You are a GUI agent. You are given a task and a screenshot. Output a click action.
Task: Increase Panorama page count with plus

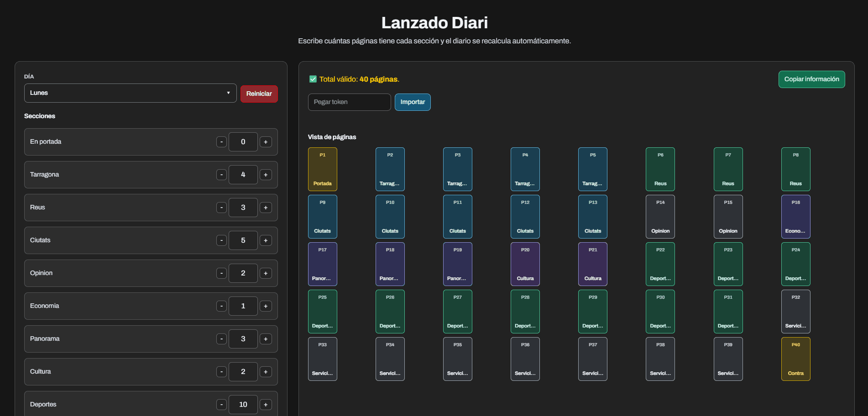pos(266,339)
